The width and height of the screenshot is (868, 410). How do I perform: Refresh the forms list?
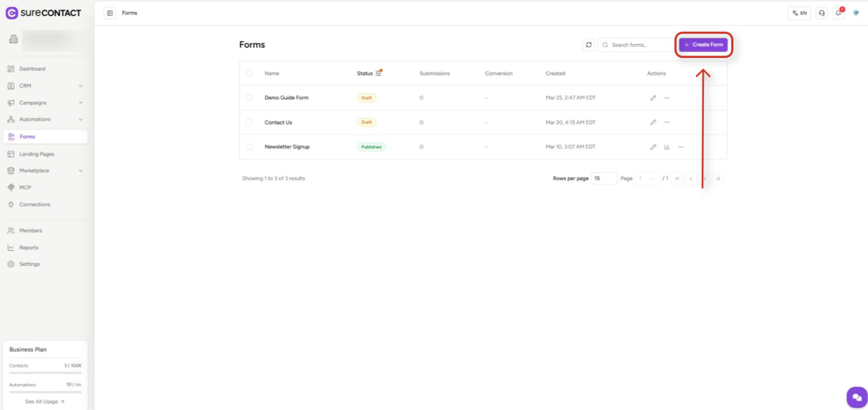click(x=589, y=45)
